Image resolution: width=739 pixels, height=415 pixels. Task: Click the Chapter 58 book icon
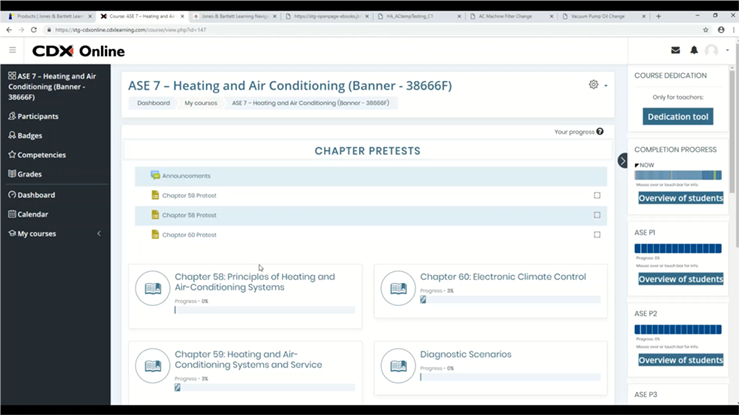coord(153,288)
